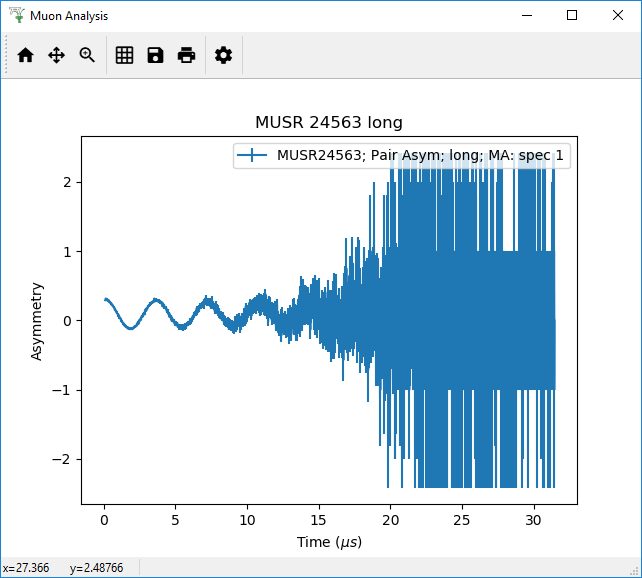Click the plot title MUSR 24563 long
Screen dimensions: 642x578
coord(329,123)
